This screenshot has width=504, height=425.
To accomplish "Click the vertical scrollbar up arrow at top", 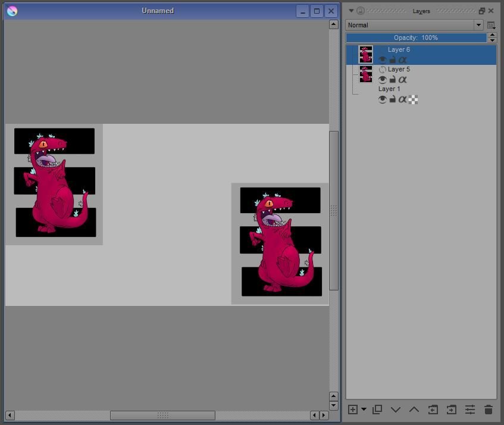I will 334,24.
